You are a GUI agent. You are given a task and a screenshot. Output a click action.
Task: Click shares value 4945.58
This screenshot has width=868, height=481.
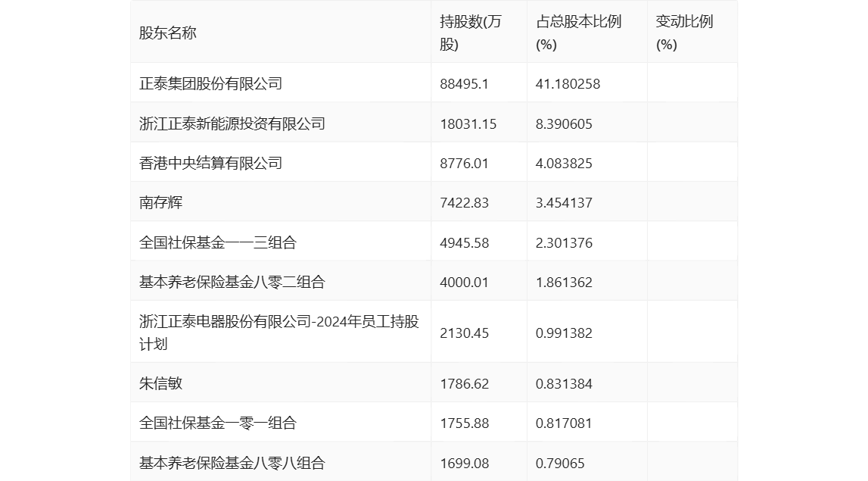(464, 242)
